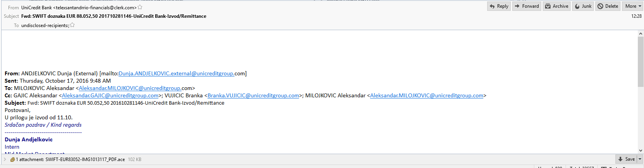Click the scrollbar up arrow
This screenshot has height=168, width=644.
(641, 34)
